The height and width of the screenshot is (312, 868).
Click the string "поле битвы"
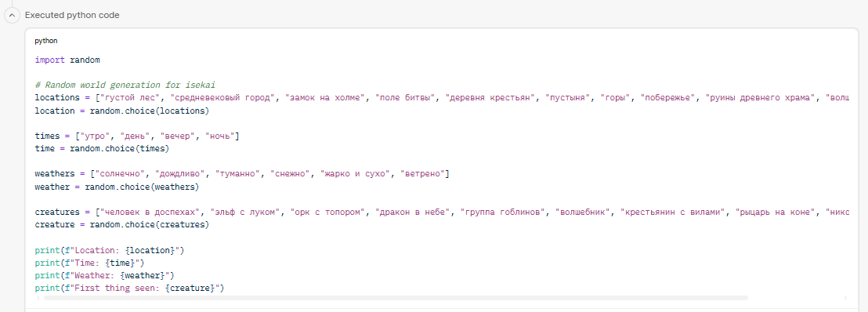coord(406,98)
